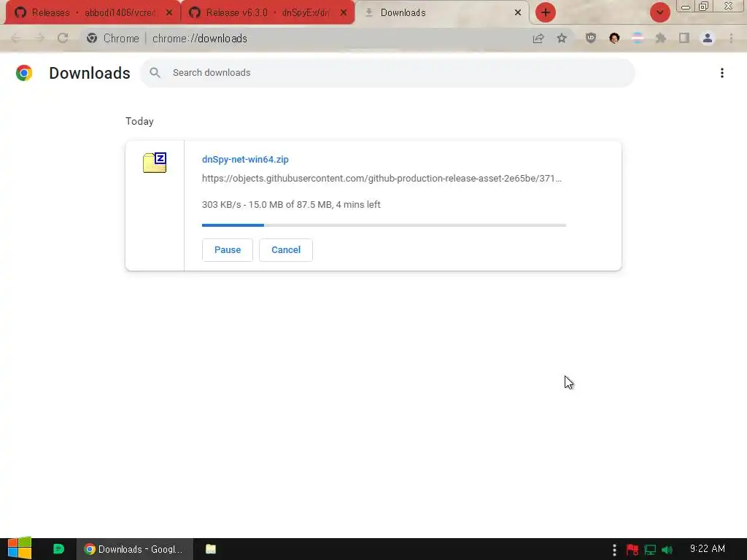Open the avatar face extension icon
This screenshot has width=747, height=560.
click(x=614, y=38)
